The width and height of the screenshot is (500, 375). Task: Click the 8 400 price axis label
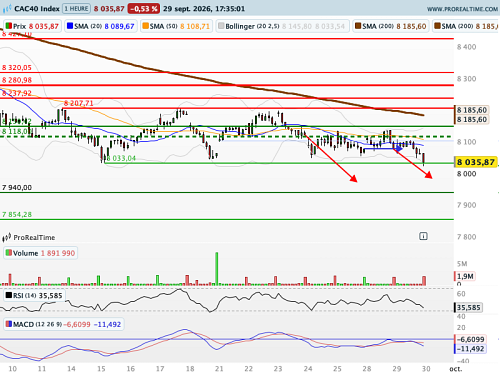[x=466, y=47]
